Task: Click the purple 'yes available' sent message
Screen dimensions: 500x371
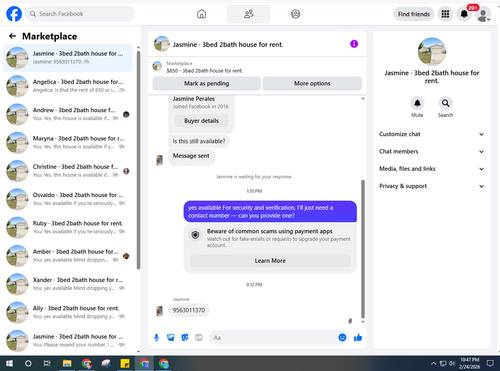Action: pyautogui.click(x=270, y=211)
